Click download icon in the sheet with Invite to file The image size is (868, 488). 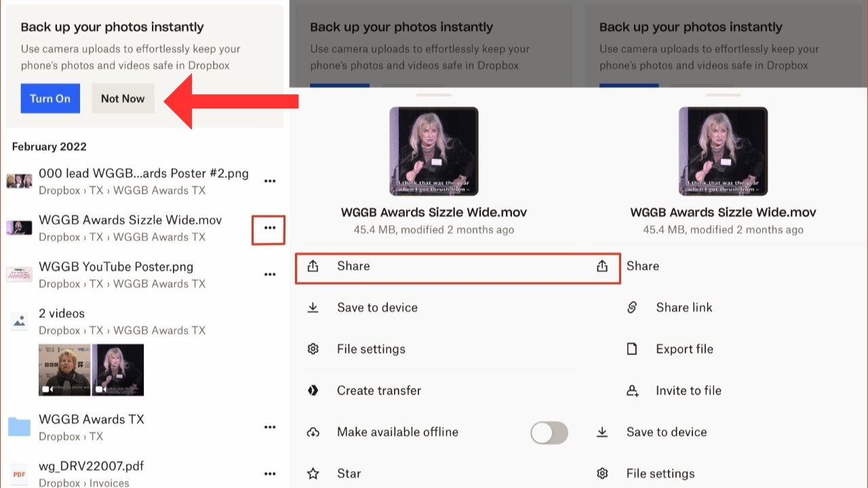click(x=602, y=432)
